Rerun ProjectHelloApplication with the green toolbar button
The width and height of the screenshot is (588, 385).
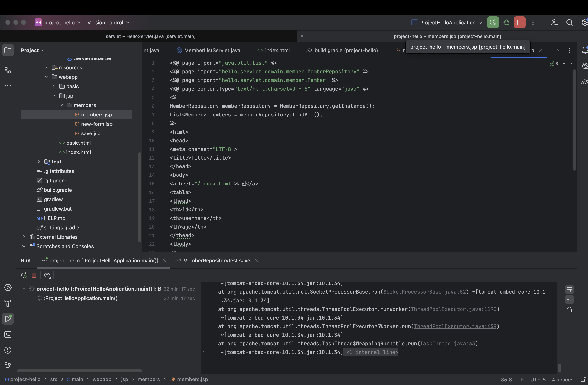[x=493, y=23]
